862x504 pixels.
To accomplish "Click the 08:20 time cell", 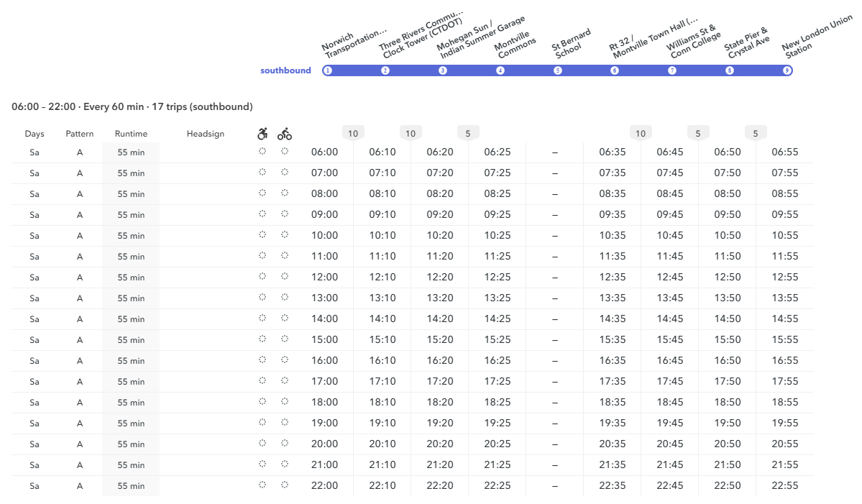I will click(440, 194).
